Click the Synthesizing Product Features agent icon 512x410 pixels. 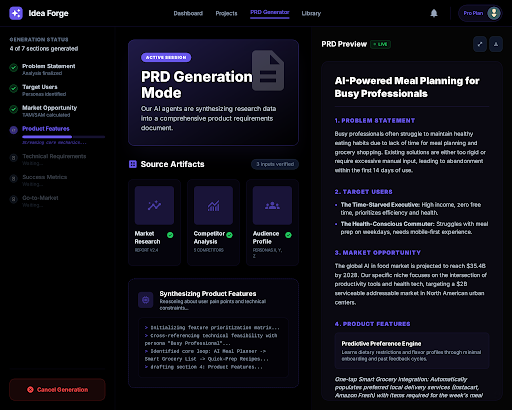146,300
